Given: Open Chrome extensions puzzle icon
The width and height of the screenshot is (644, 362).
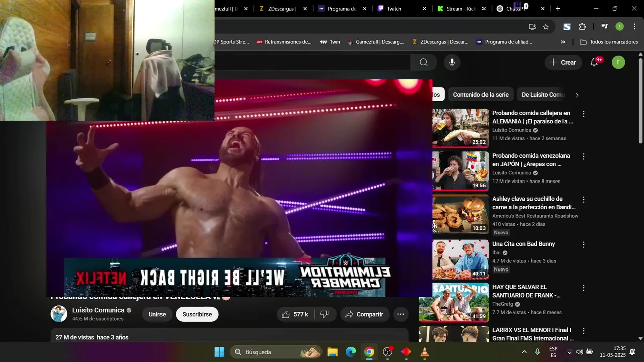Looking at the screenshot, I should [582, 27].
